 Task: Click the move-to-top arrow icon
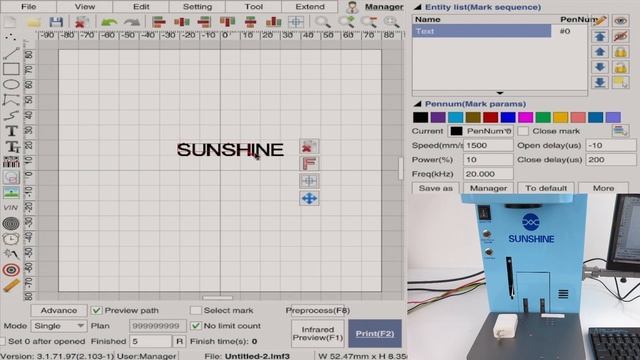point(600,36)
